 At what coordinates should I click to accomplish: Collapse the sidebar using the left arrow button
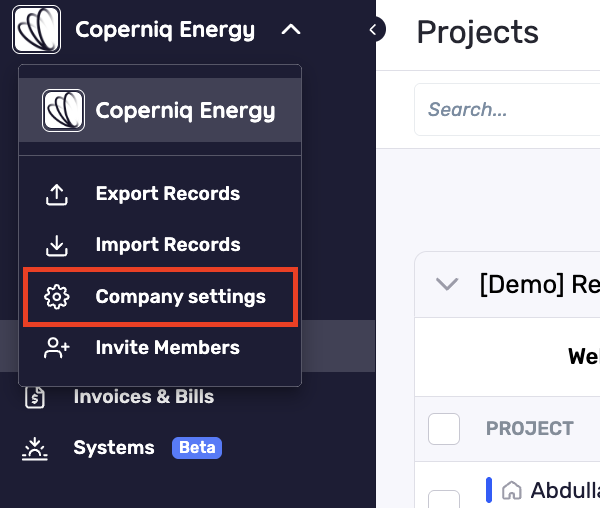click(373, 29)
